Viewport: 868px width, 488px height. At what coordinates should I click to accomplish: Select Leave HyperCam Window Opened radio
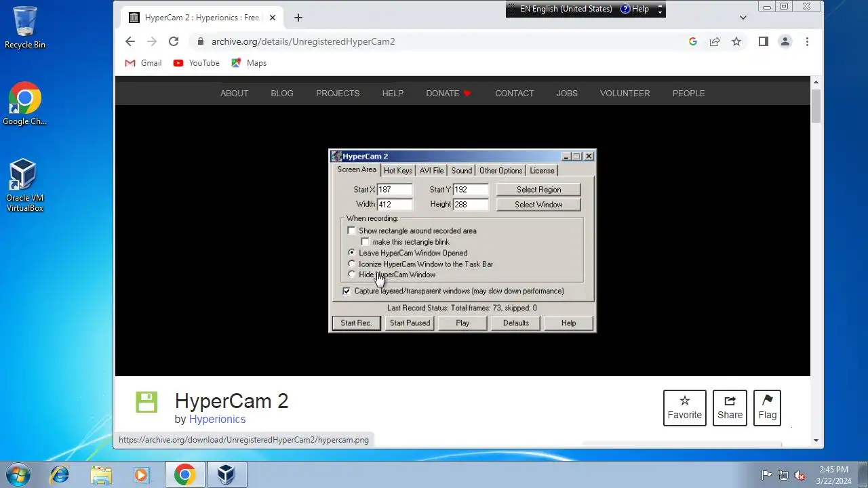[351, 253]
